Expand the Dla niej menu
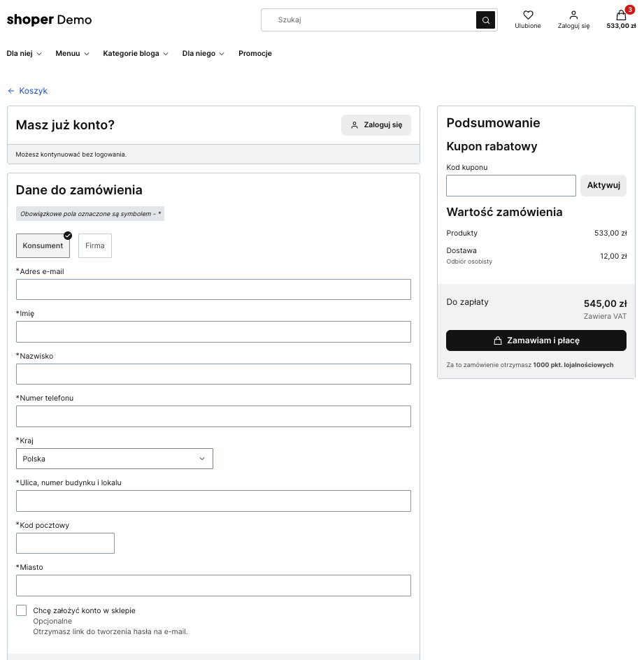Screen dimensions: 644x660 (x=24, y=54)
